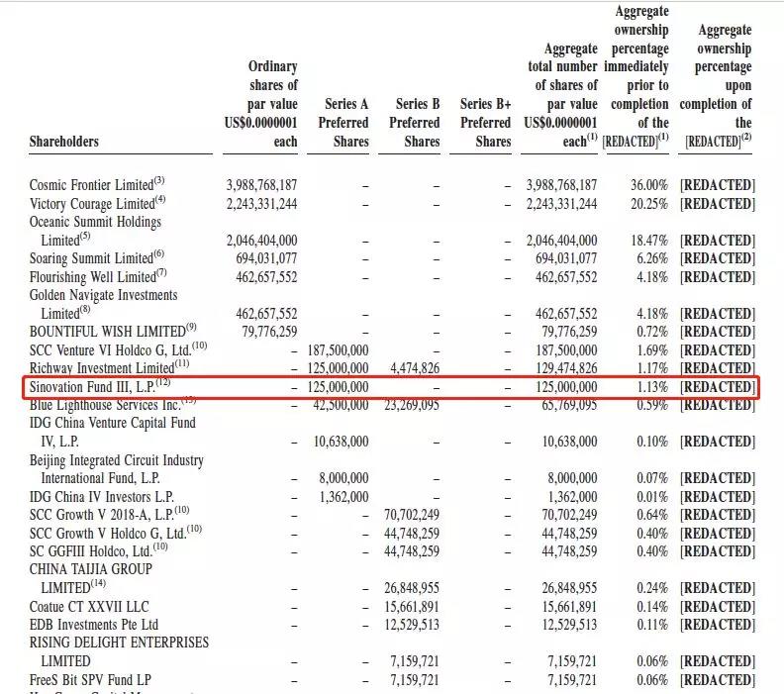Click the 0.01% ownership percentage
The height and width of the screenshot is (694, 784).
coord(652,497)
